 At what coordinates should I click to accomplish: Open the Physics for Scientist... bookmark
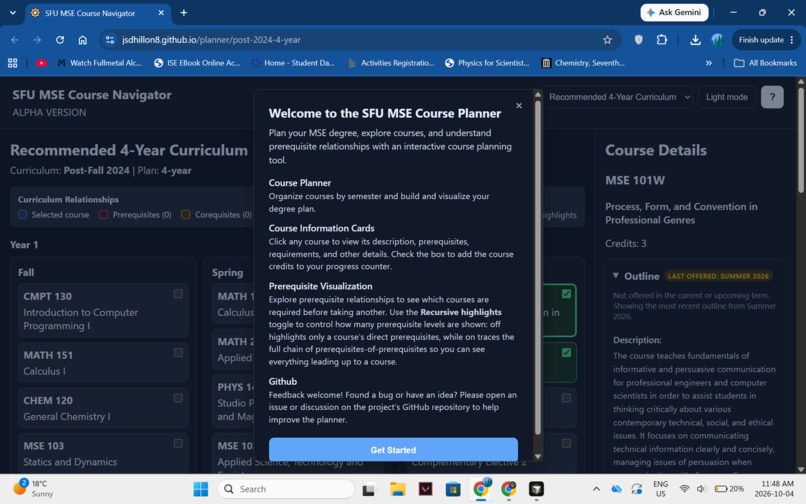coord(487,63)
